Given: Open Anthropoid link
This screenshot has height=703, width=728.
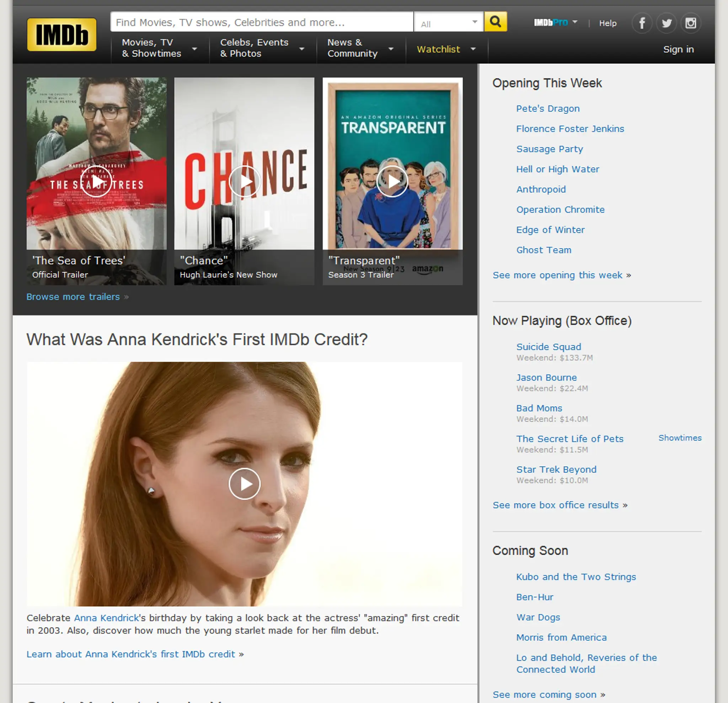Looking at the screenshot, I should (541, 190).
